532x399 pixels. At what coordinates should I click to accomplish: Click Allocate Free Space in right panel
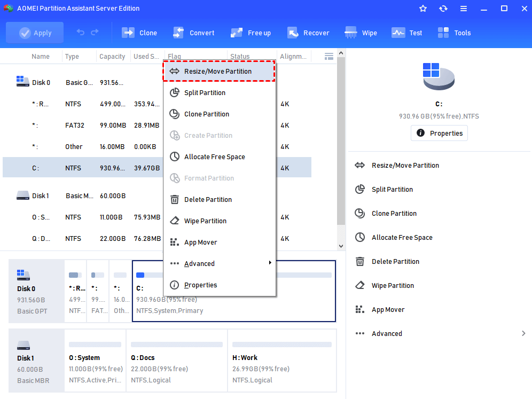(402, 237)
